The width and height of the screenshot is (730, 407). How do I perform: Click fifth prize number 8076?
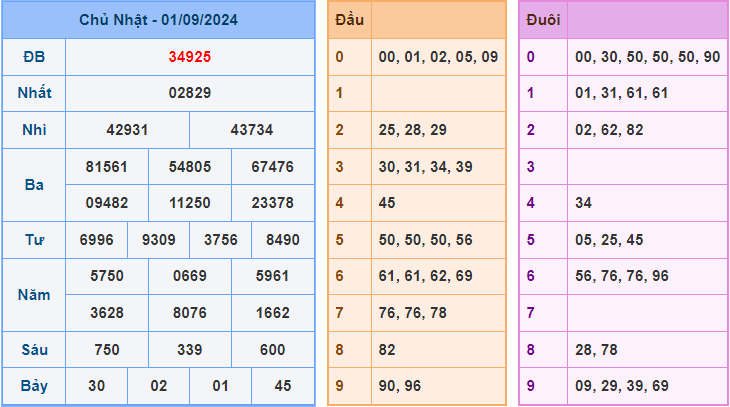pyautogui.click(x=189, y=312)
